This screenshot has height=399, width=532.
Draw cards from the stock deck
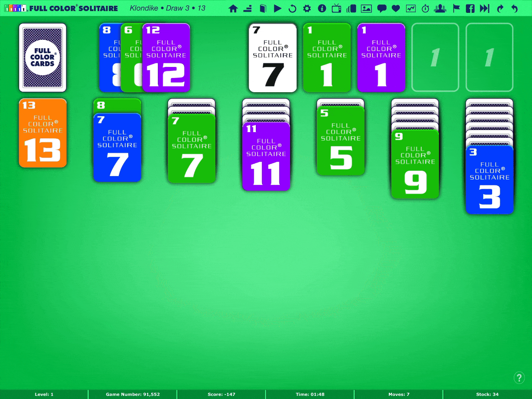coord(43,58)
